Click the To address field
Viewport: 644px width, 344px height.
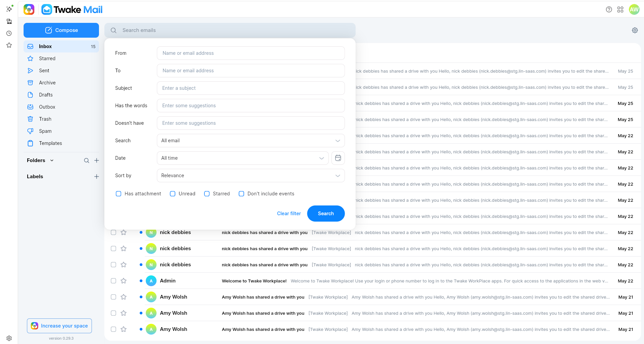[251, 71]
